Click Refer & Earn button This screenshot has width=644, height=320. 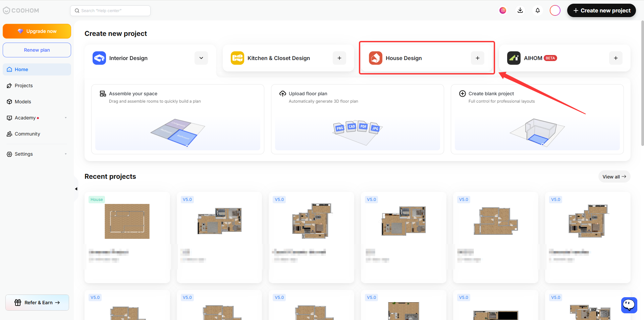click(37, 303)
